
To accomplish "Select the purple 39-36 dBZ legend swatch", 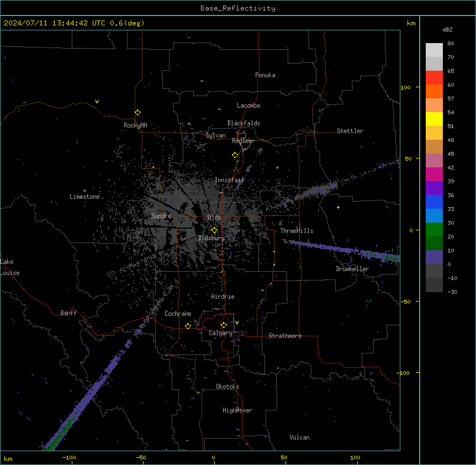I will (434, 188).
